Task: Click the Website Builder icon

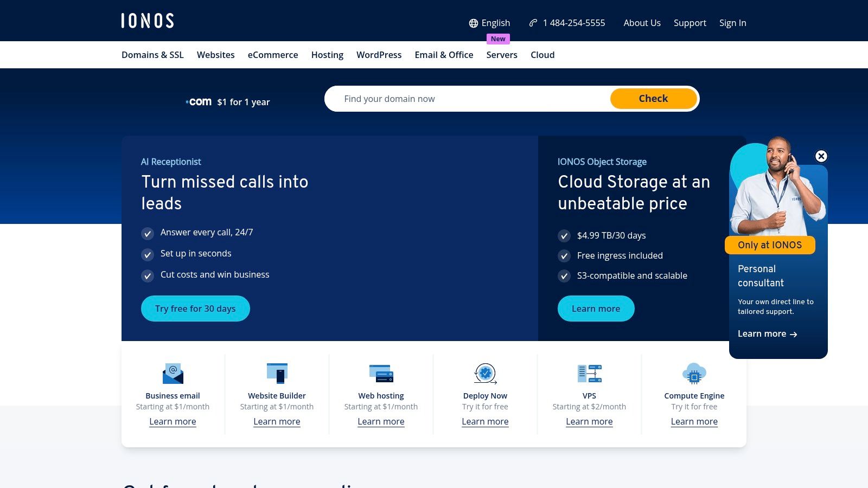Action: (x=277, y=374)
